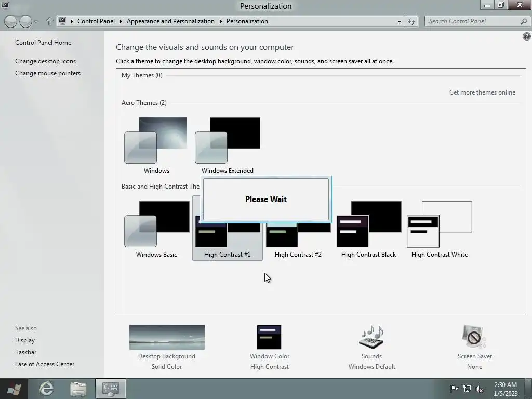Go up one level with Up arrow
Screen dimensions: 532x399
tap(49, 21)
